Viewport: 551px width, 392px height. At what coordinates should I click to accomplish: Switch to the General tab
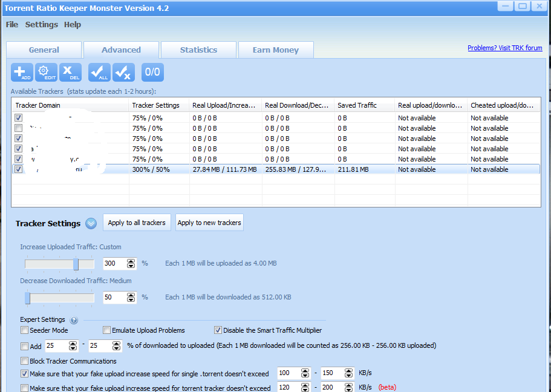pyautogui.click(x=44, y=50)
